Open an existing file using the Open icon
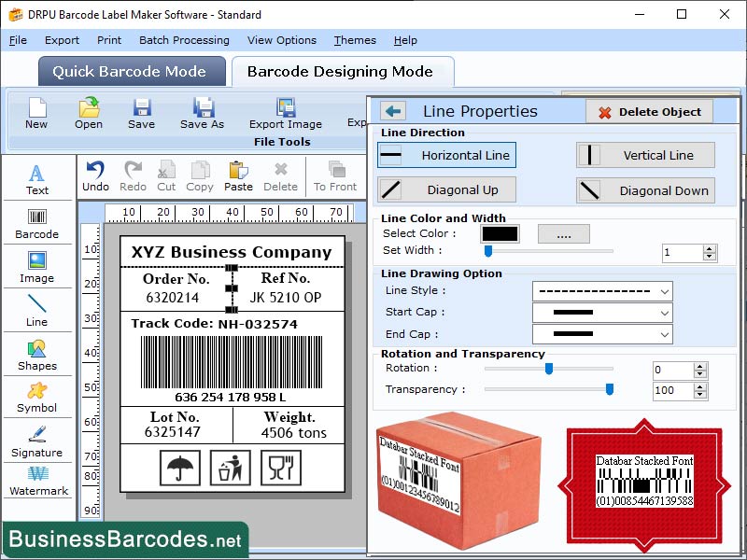 point(88,115)
